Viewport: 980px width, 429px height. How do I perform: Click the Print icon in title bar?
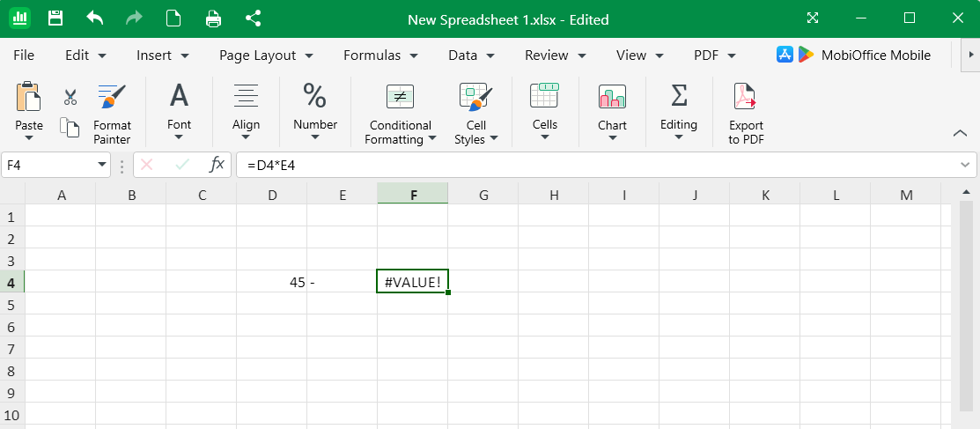(x=213, y=18)
